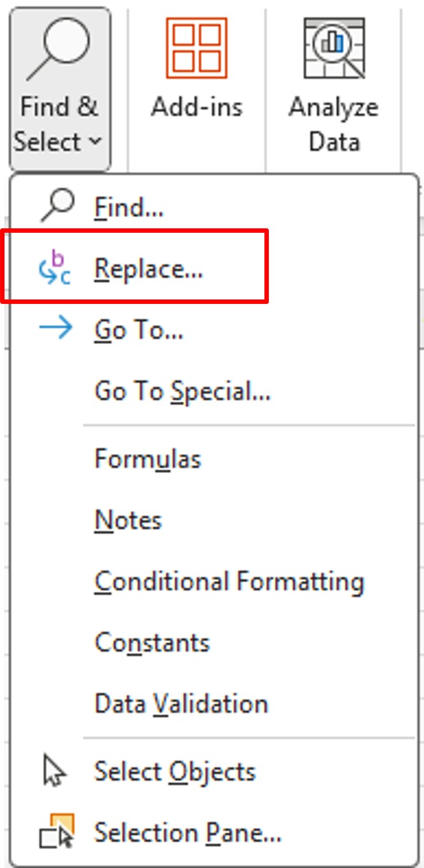Select Conditional Formatting cells option
Screen dimensions: 424x868
[229, 582]
